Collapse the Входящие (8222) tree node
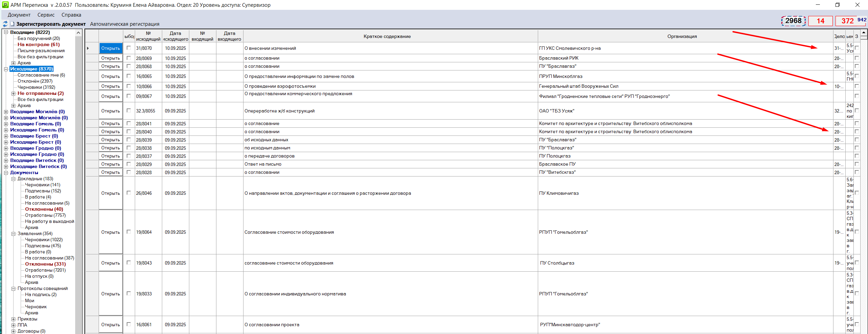Viewport: 868px width, 334px height. coord(6,32)
